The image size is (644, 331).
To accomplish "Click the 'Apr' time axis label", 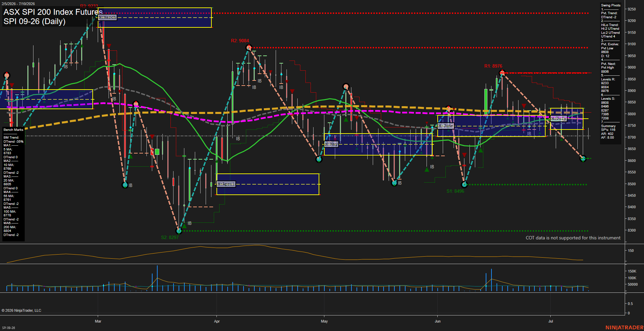I will (x=217, y=321).
